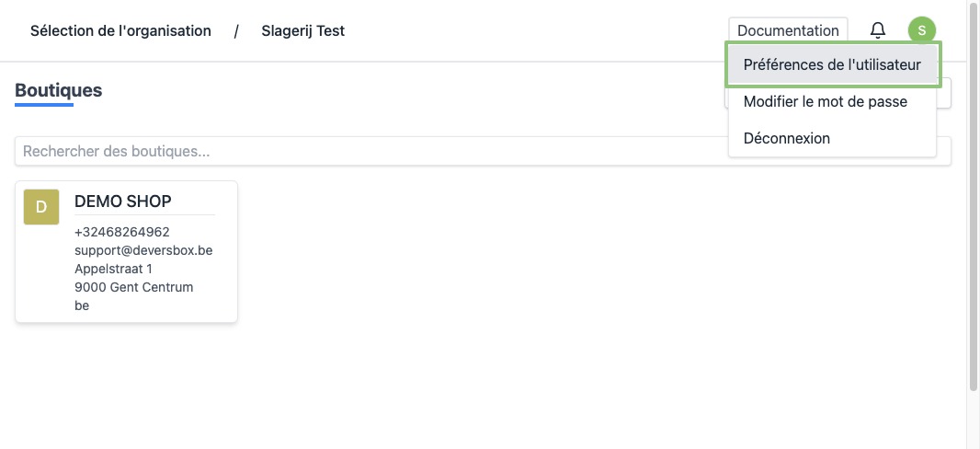Click the shop phone number +32468264962
The height and width of the screenshot is (449, 980).
[x=121, y=232]
